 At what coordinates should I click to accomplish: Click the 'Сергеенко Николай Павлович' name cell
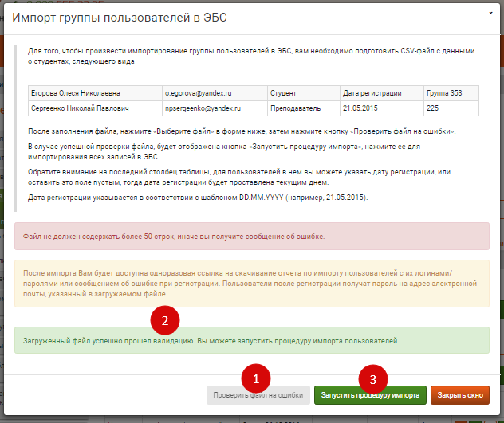(x=94, y=108)
